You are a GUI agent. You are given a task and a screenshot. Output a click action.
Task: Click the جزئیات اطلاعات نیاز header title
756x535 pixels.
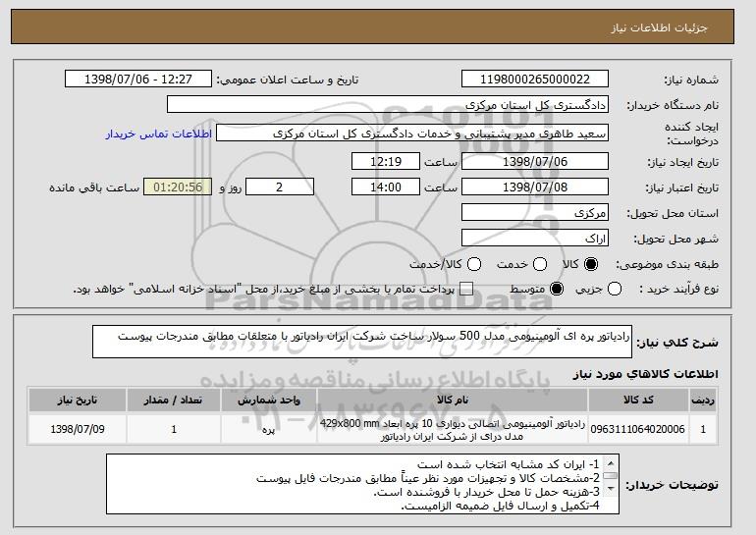click(x=660, y=27)
